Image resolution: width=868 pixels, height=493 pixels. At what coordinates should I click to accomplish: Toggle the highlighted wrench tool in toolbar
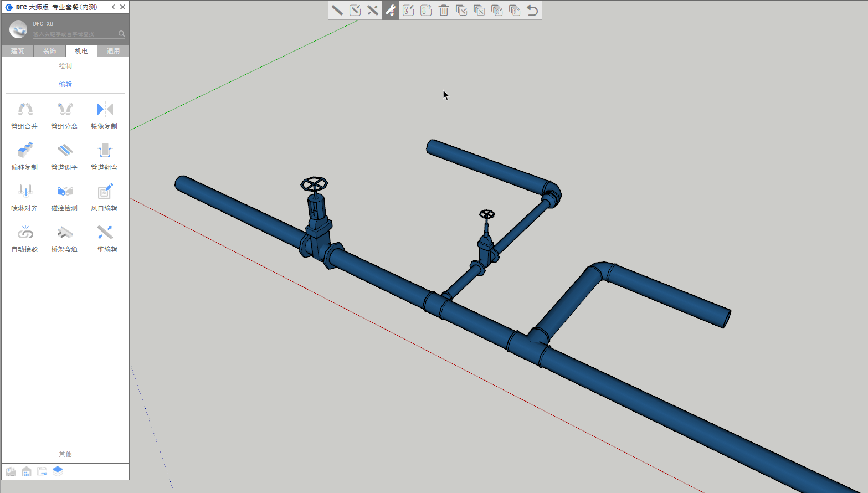(391, 11)
